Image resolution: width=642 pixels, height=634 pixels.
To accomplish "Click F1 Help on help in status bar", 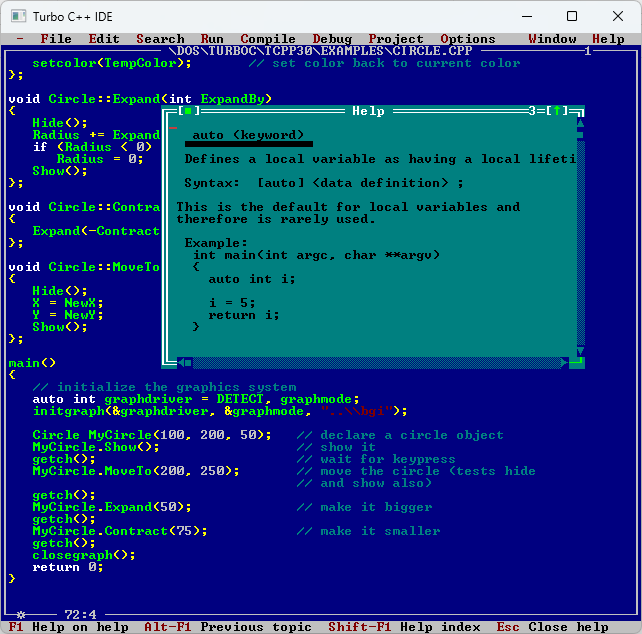I will [68, 627].
